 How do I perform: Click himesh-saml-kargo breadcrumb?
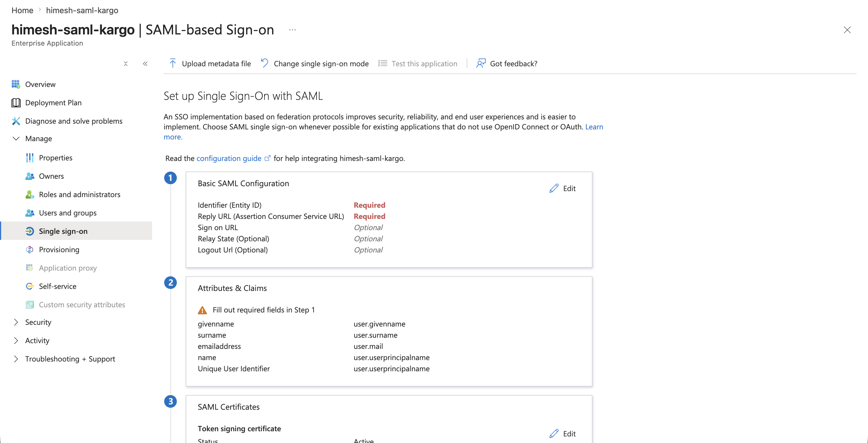click(82, 10)
